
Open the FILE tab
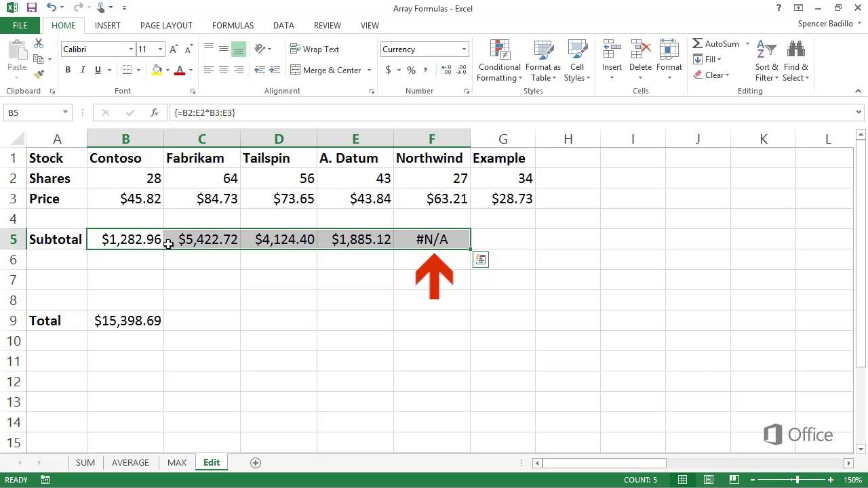click(x=20, y=26)
